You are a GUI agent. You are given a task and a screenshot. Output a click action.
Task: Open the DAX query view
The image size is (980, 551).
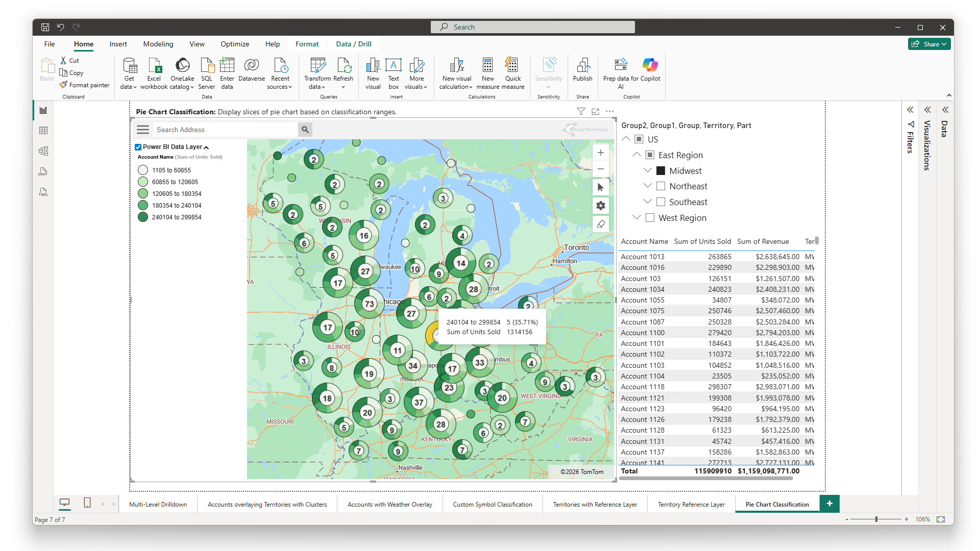[x=43, y=171]
